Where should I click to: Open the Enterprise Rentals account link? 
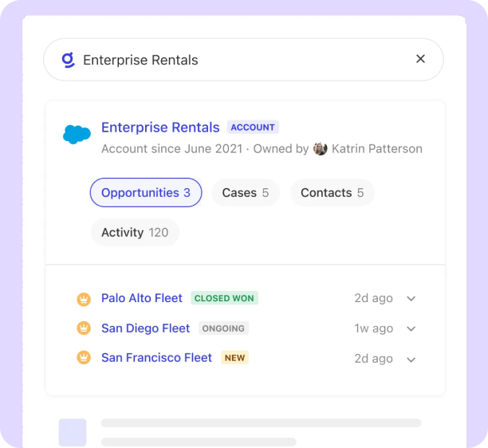coord(160,128)
